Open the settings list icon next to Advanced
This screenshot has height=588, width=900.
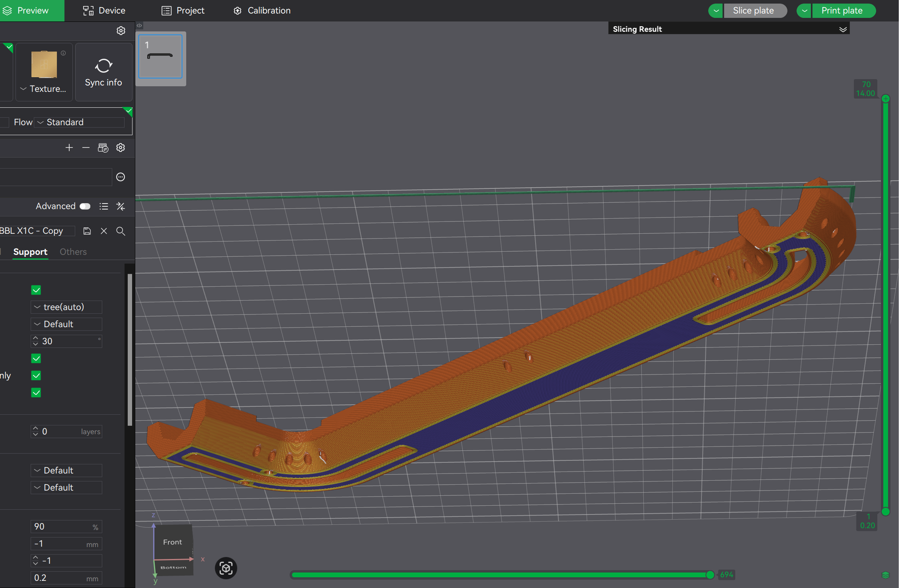[x=104, y=206]
